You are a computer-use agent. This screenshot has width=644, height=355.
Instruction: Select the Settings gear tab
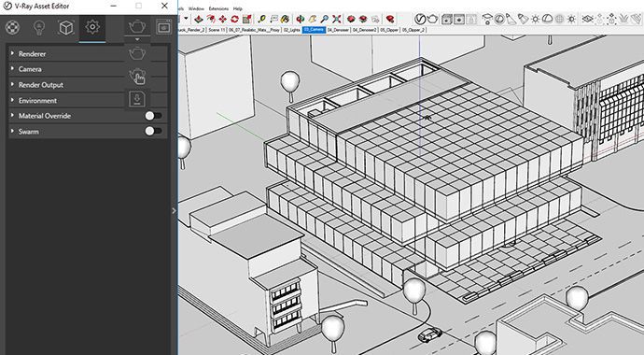pos(92,27)
